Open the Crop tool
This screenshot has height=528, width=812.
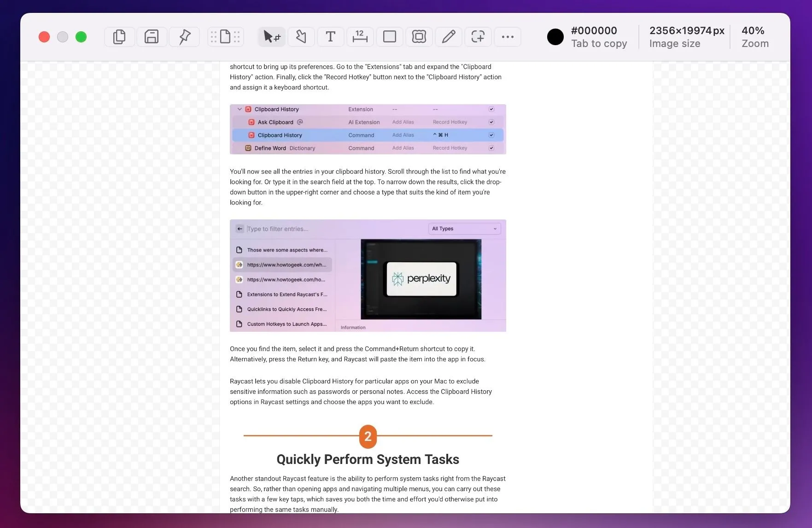(478, 36)
